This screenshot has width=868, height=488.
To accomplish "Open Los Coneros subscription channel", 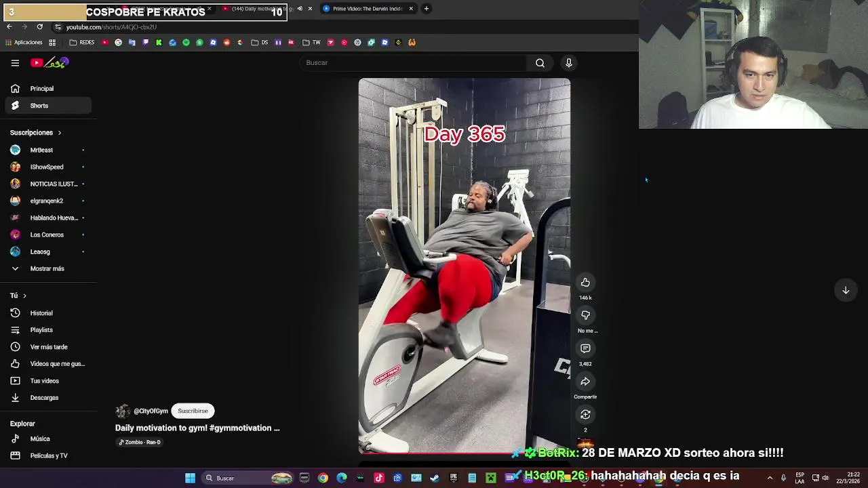I will (47, 235).
